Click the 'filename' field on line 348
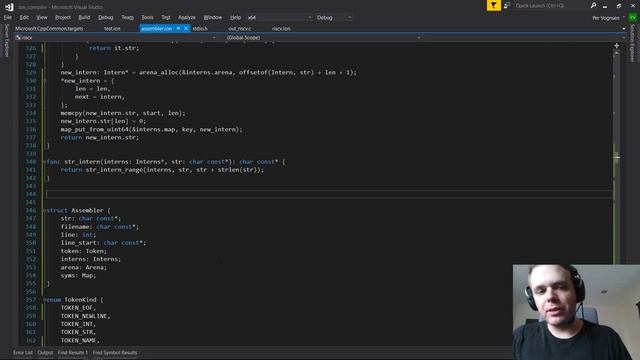 75,227
